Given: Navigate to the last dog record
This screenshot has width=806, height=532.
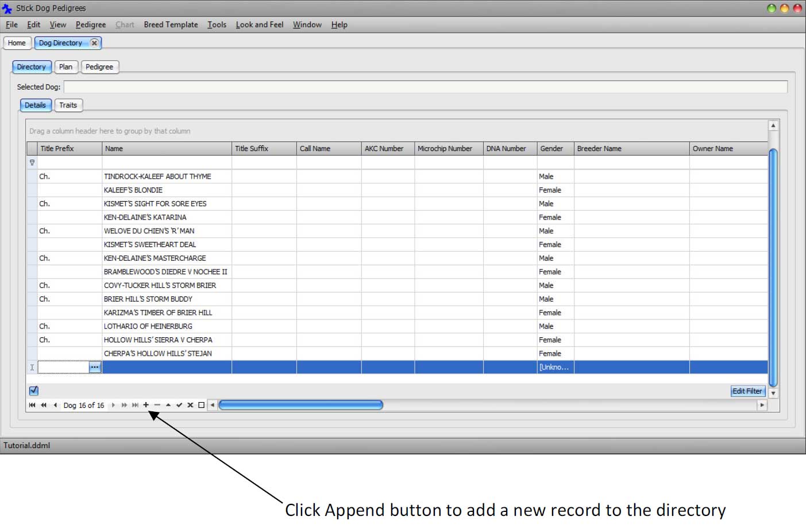Looking at the screenshot, I should pyautogui.click(x=136, y=405).
